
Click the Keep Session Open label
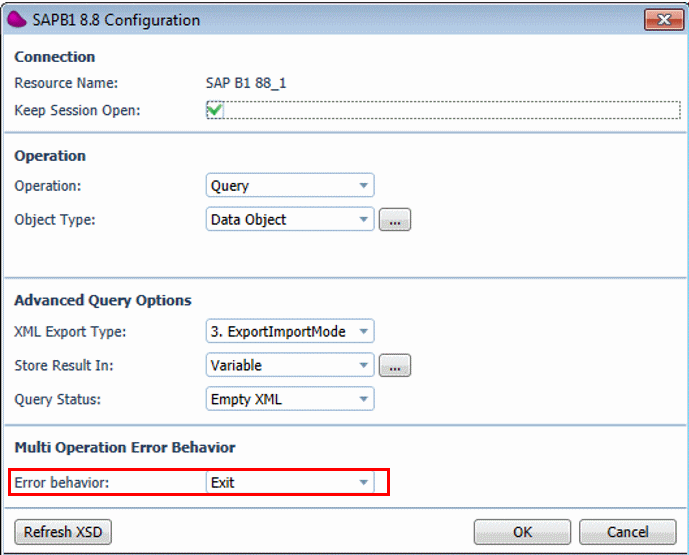(x=77, y=110)
